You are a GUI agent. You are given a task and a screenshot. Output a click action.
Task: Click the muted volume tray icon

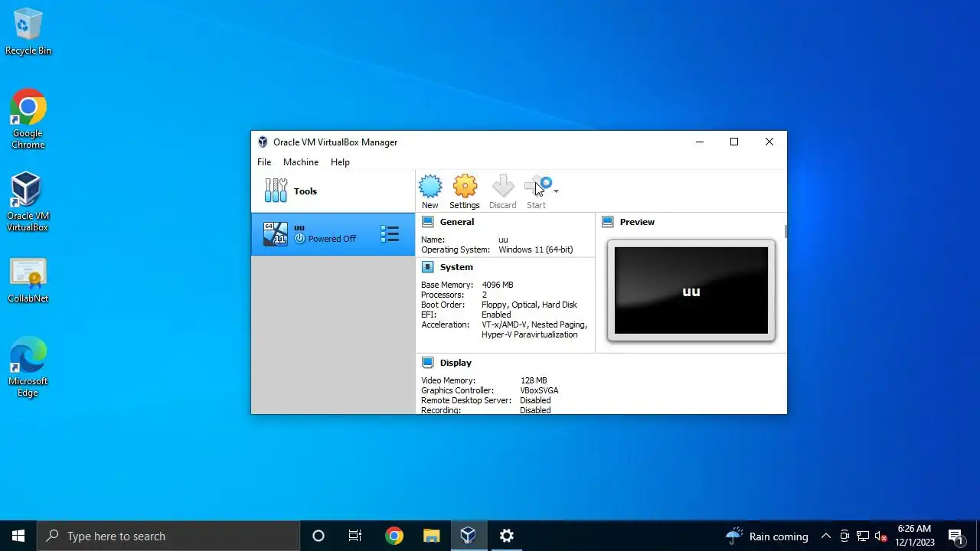(x=881, y=536)
